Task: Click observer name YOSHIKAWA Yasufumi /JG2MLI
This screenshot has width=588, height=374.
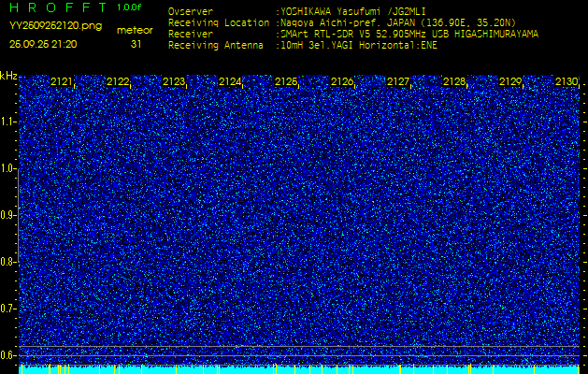Action: click(352, 11)
